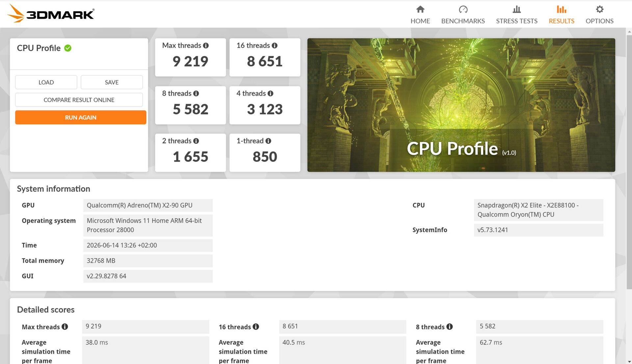Click the 8 651 value in Detailed scores
This screenshot has height=364, width=632.
(x=343, y=327)
